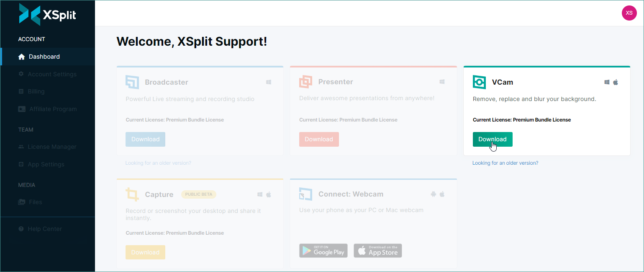The image size is (644, 272).
Task: Download Presenter
Action: point(319,139)
